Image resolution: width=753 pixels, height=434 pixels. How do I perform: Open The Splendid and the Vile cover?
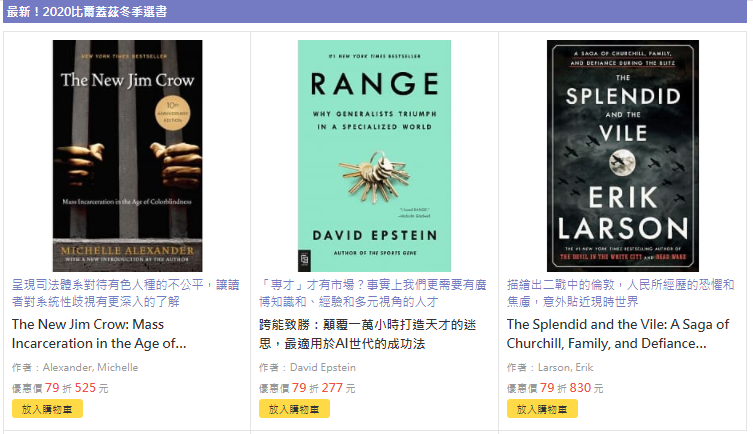pyautogui.click(x=623, y=156)
